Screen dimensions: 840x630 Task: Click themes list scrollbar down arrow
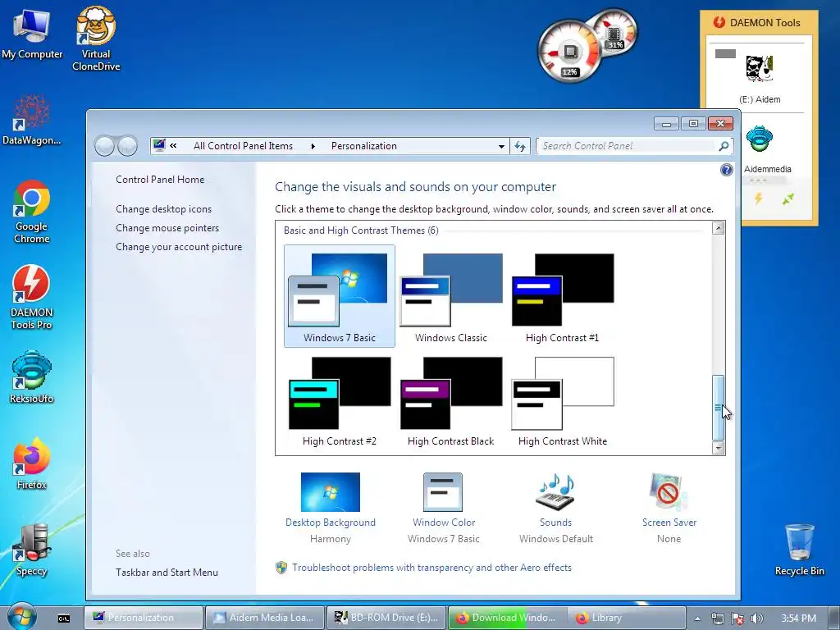tap(719, 448)
